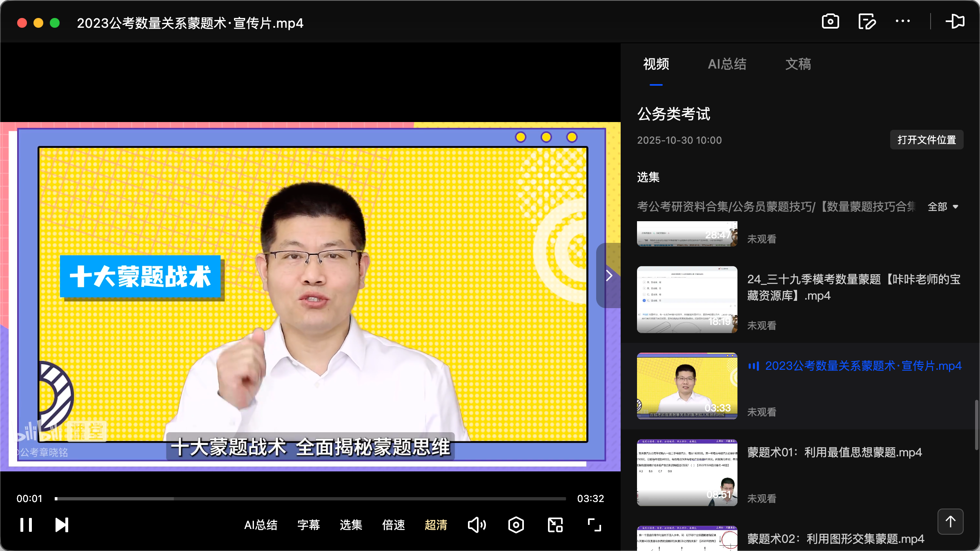This screenshot has width=980, height=551.
Task: Click the 打开文件位置 button
Action: 927,140
